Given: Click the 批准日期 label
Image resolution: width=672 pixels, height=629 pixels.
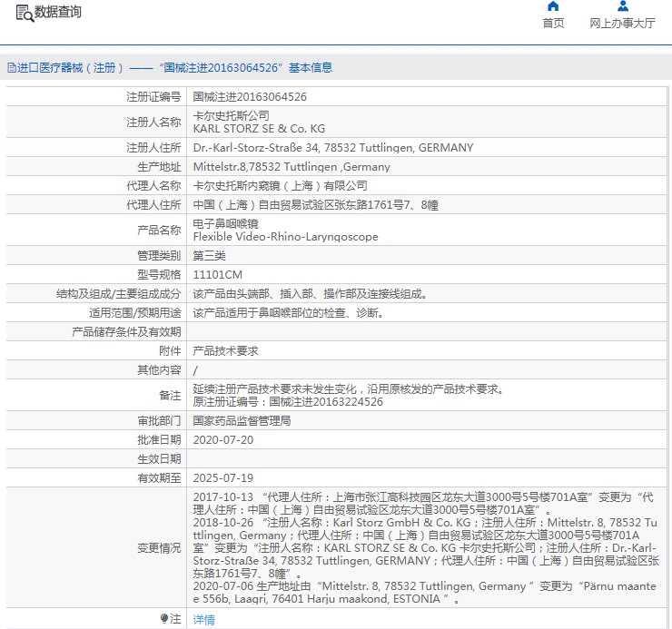Looking at the screenshot, I should pos(159,440).
